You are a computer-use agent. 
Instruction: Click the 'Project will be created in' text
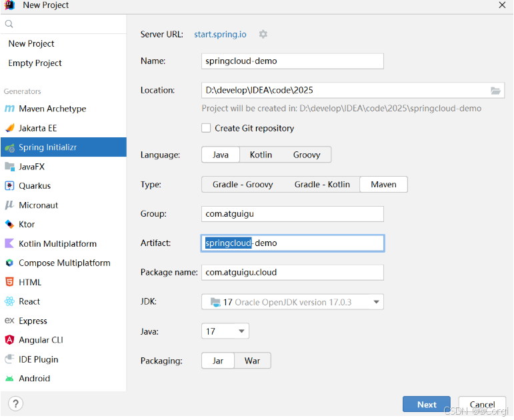click(x=341, y=109)
